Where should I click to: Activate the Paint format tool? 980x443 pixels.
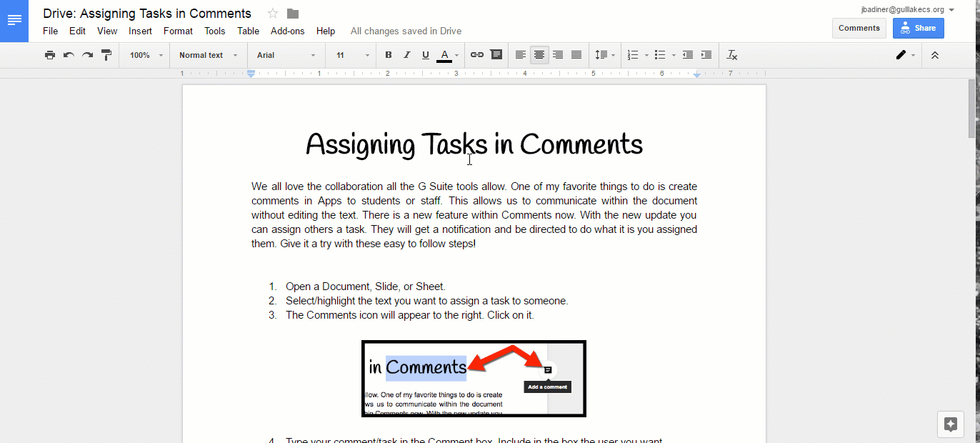[106, 55]
